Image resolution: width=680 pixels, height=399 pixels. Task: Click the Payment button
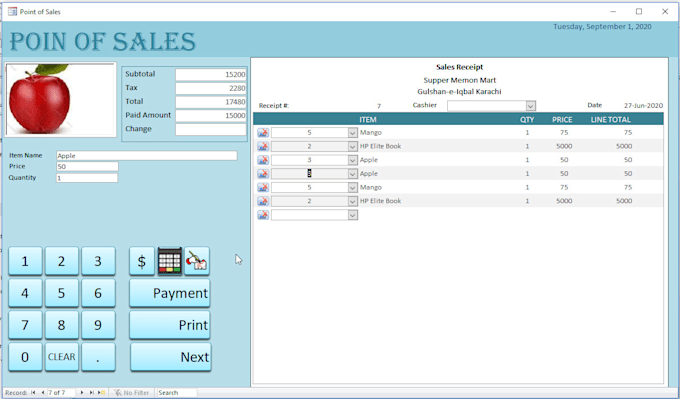tap(170, 293)
